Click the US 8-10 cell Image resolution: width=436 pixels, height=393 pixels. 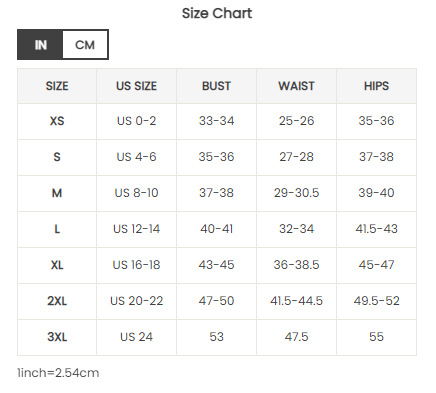pyautogui.click(x=136, y=193)
